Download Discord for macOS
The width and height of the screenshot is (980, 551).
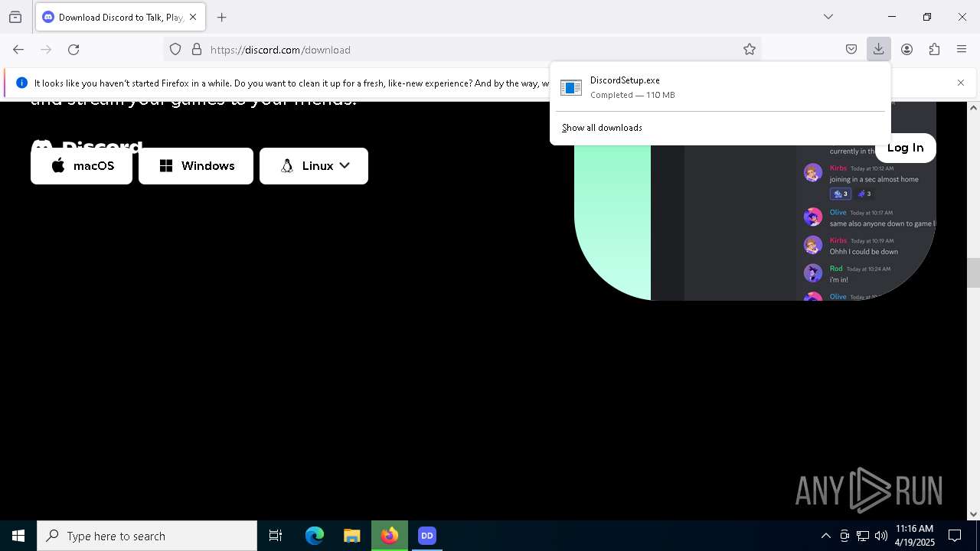81,166
